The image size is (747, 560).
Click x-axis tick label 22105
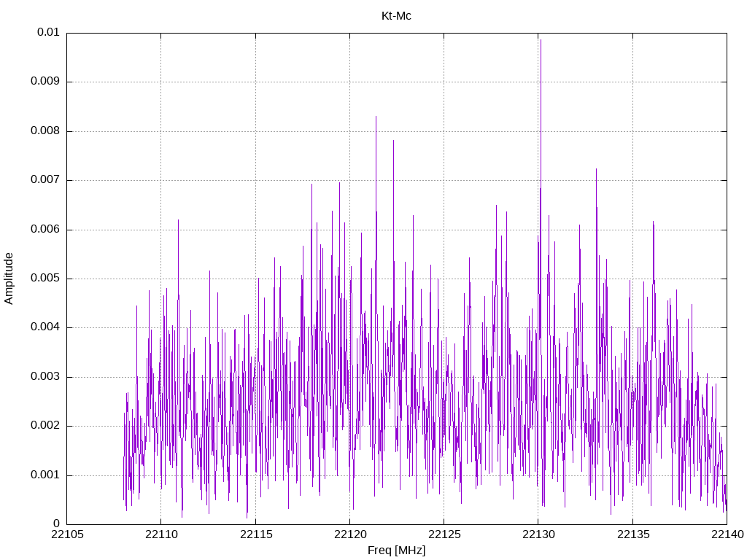(67, 534)
